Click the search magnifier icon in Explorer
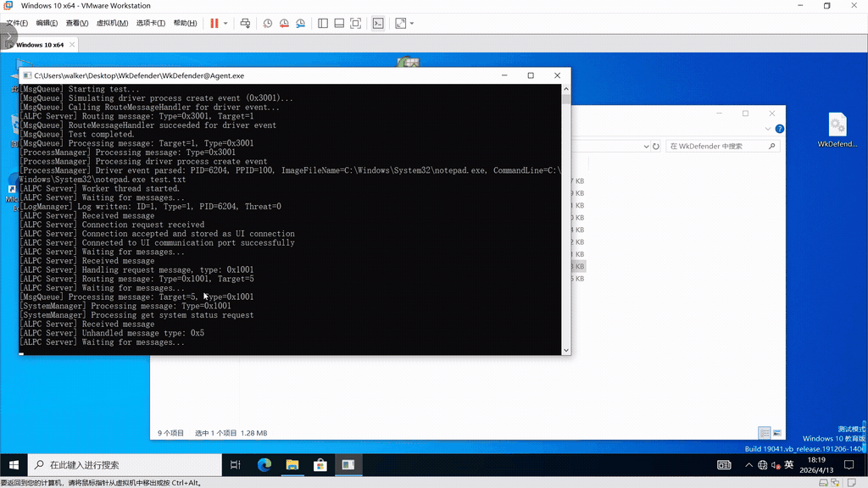868x488 pixels. [x=771, y=146]
